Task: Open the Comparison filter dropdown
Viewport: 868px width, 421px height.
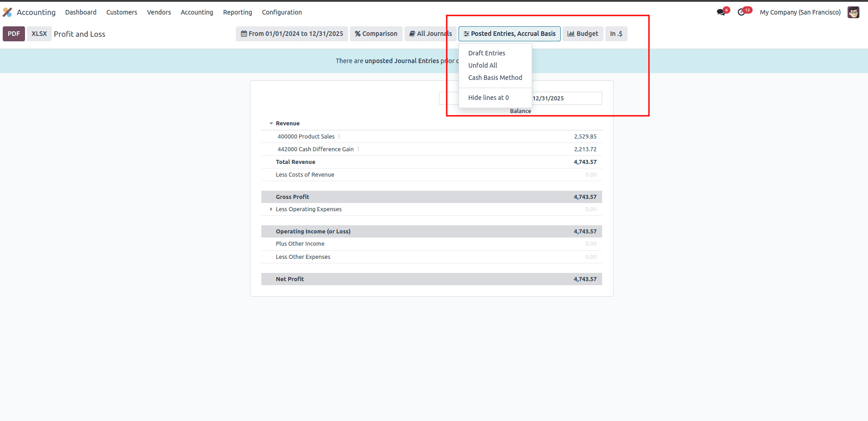Action: [x=376, y=34]
